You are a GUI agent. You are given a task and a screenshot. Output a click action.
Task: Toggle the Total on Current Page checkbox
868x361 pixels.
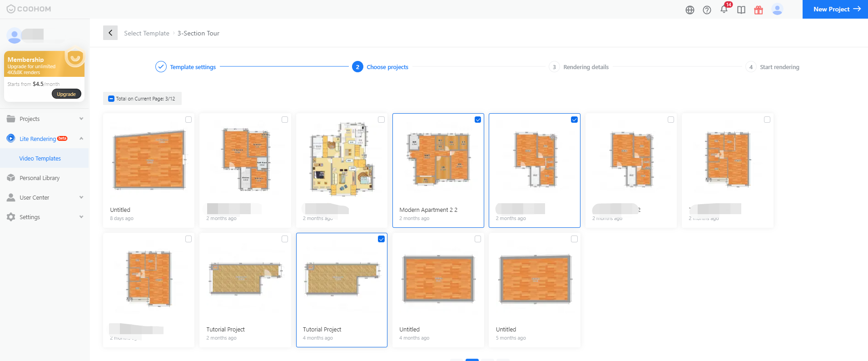pos(111,99)
